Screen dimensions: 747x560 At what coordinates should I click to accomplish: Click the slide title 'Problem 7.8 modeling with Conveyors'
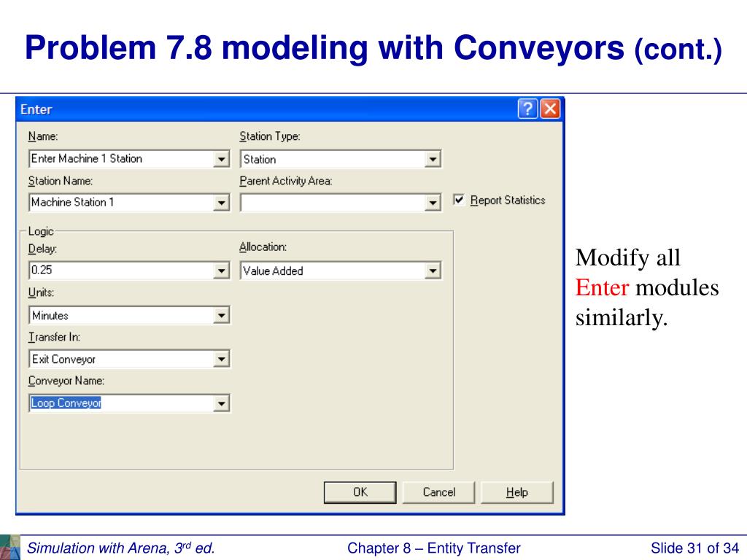click(324, 47)
